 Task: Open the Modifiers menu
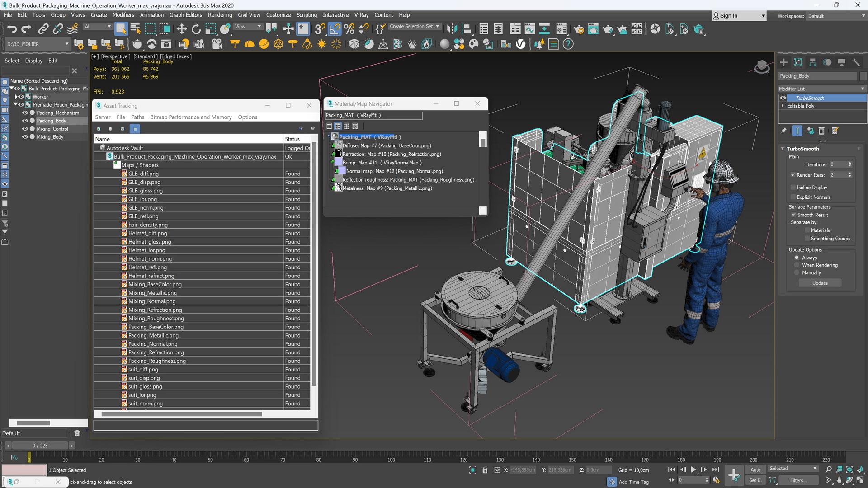[123, 15]
